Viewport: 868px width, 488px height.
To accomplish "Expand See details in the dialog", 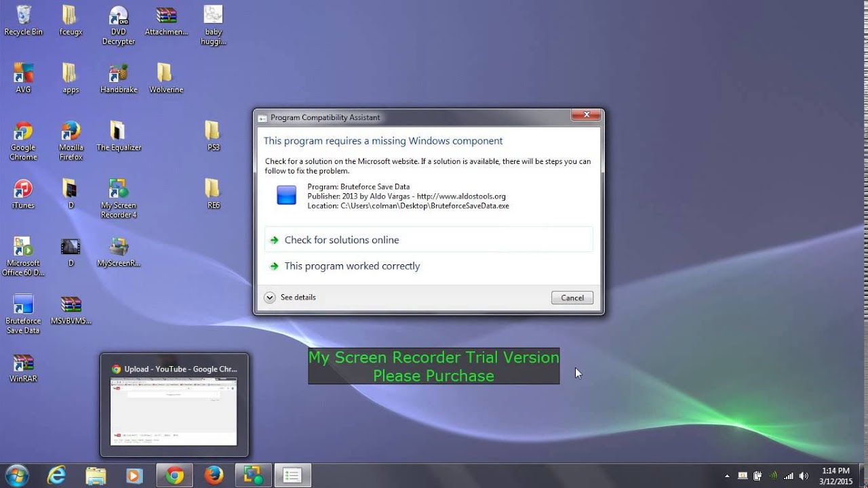I will click(x=290, y=298).
